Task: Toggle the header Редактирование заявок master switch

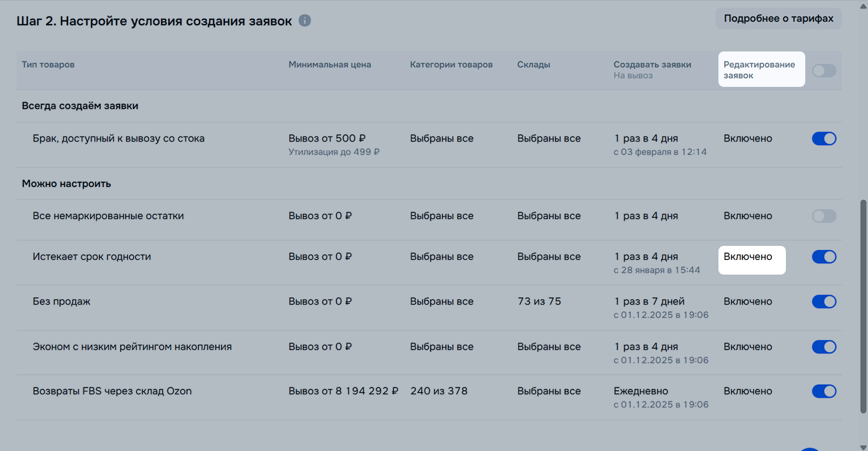Action: click(824, 70)
